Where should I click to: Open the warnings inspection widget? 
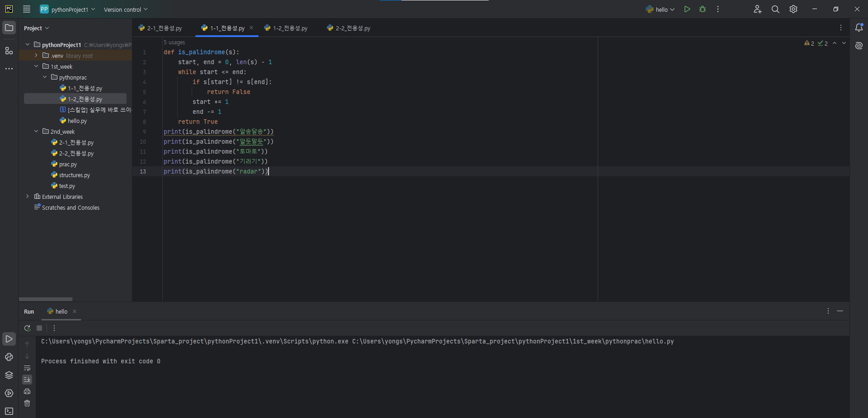(816, 43)
